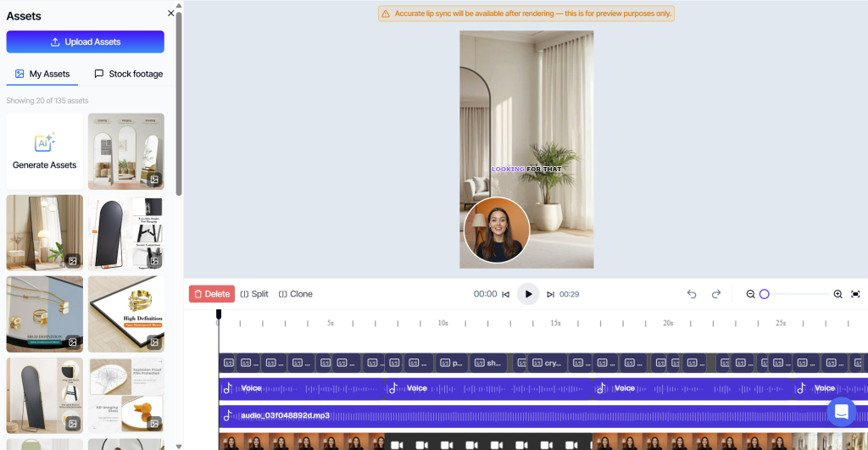This screenshot has height=450, width=868.
Task: Skip to the start of the video
Action: (506, 294)
